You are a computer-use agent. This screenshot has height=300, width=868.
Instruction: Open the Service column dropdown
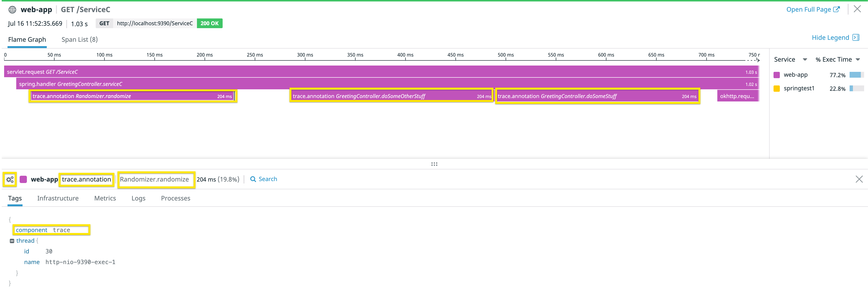click(805, 59)
